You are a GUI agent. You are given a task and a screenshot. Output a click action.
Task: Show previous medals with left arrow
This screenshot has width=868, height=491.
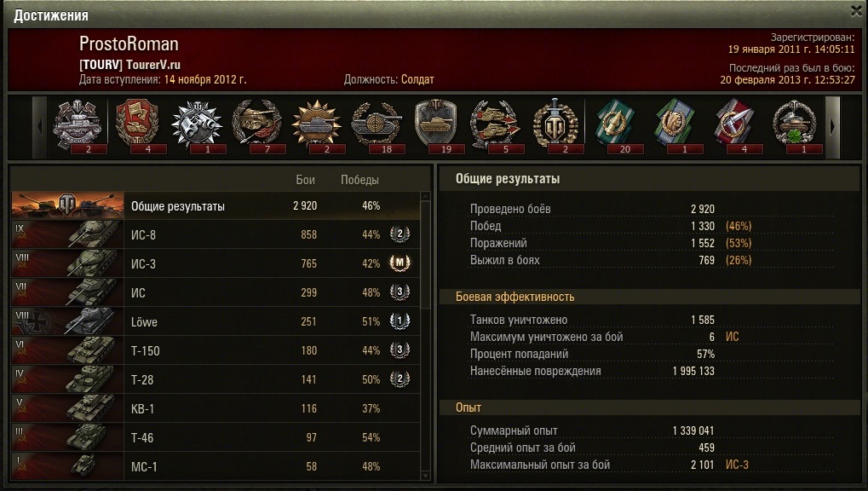pyautogui.click(x=39, y=128)
